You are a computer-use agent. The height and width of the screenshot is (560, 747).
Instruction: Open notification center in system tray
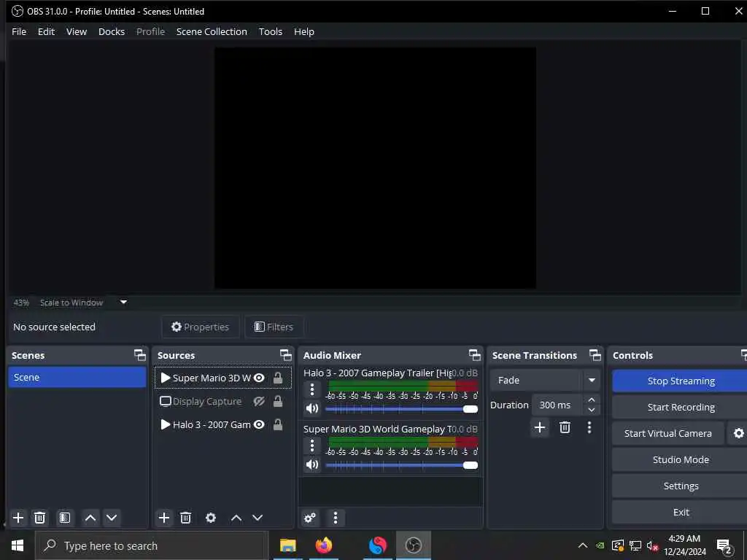pyautogui.click(x=724, y=545)
